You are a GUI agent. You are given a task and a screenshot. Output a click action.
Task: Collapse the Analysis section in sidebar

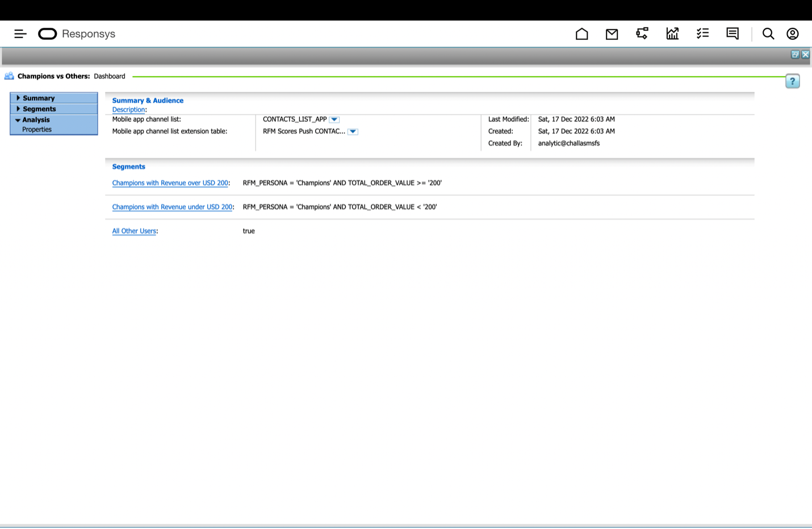click(54, 120)
